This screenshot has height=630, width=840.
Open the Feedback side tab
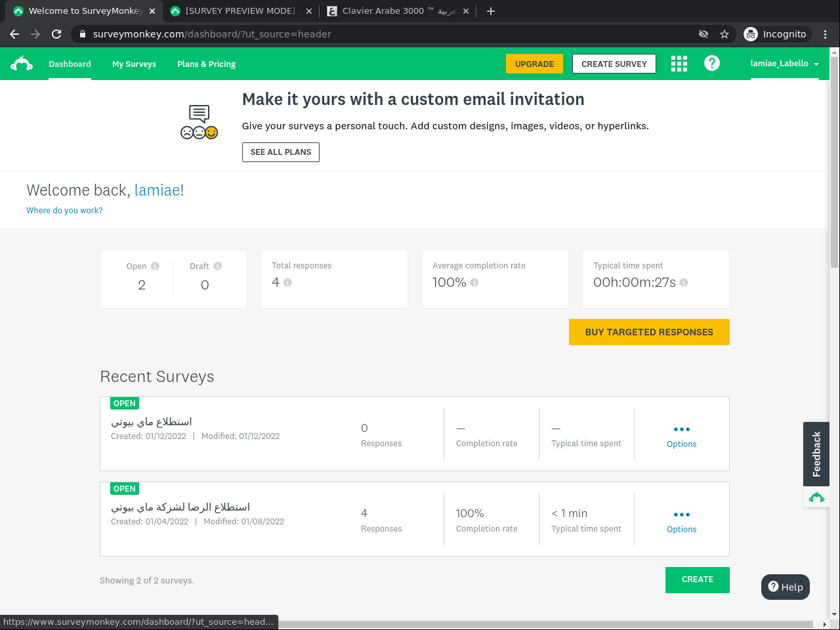(x=816, y=454)
